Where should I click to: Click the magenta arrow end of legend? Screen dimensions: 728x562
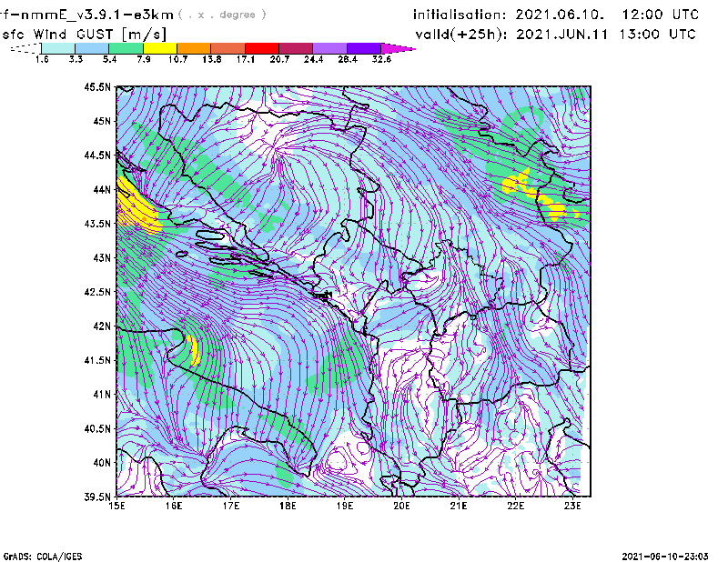(x=398, y=48)
